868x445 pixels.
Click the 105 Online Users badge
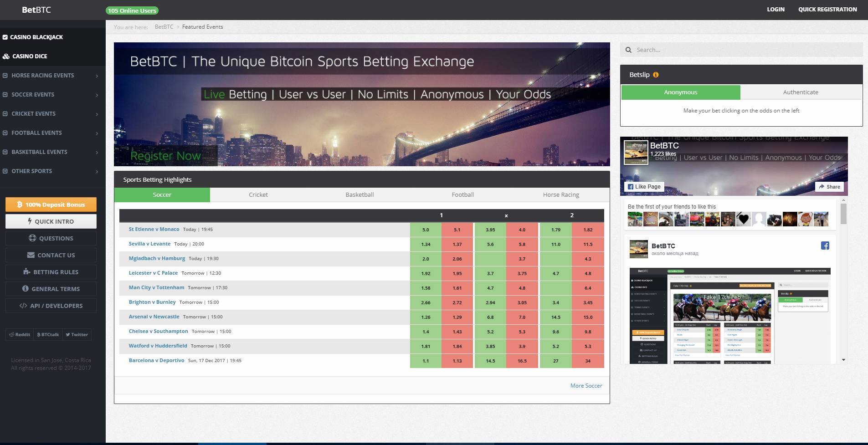point(132,10)
